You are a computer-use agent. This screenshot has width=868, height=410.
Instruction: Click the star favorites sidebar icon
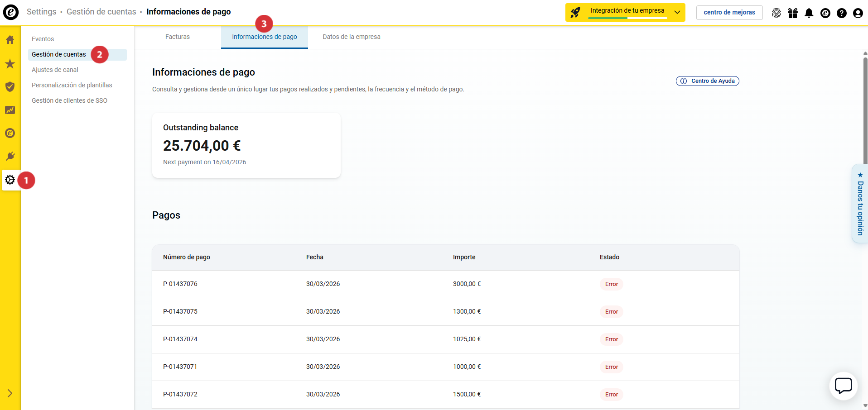[x=10, y=64]
